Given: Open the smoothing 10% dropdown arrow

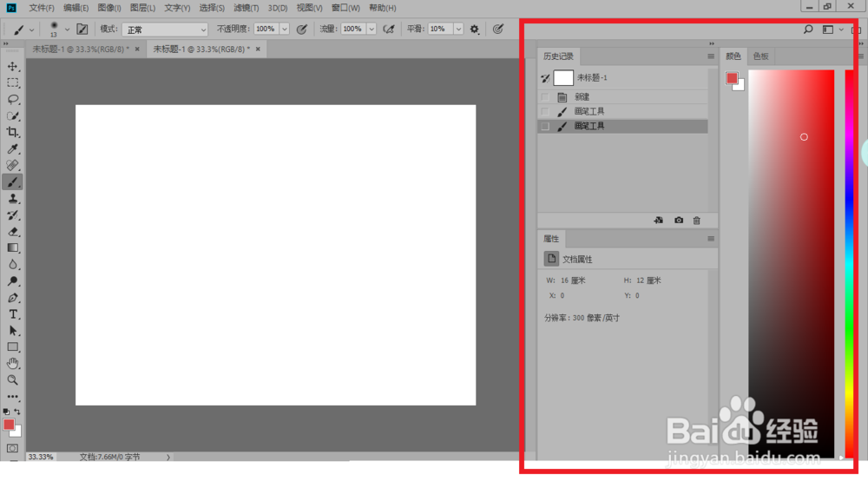Looking at the screenshot, I should (458, 30).
